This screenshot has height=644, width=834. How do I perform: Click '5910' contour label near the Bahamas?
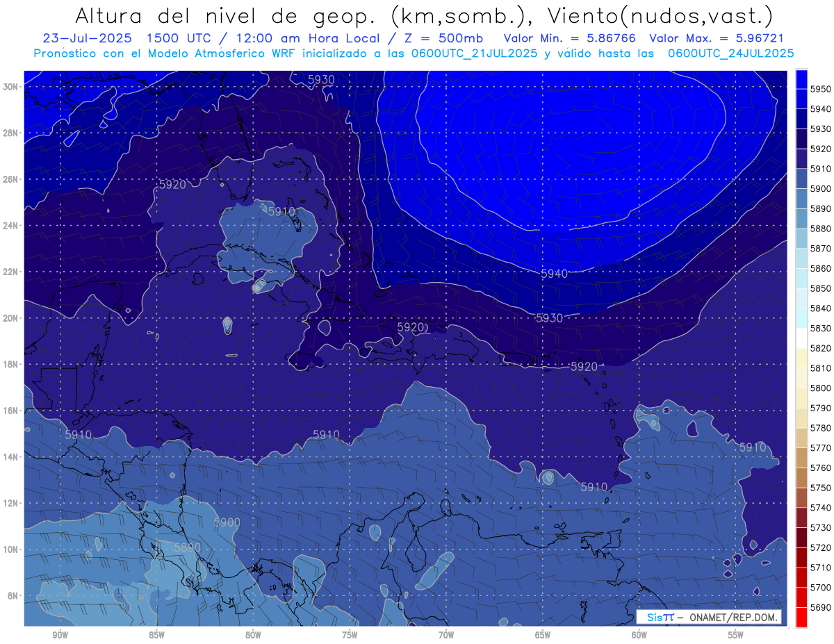click(x=281, y=211)
